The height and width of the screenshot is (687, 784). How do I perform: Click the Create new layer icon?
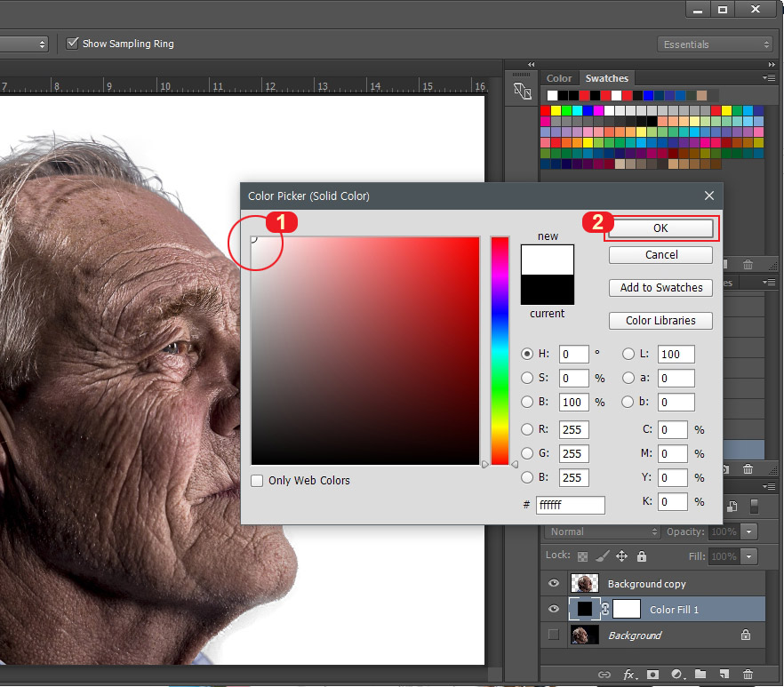click(x=724, y=674)
